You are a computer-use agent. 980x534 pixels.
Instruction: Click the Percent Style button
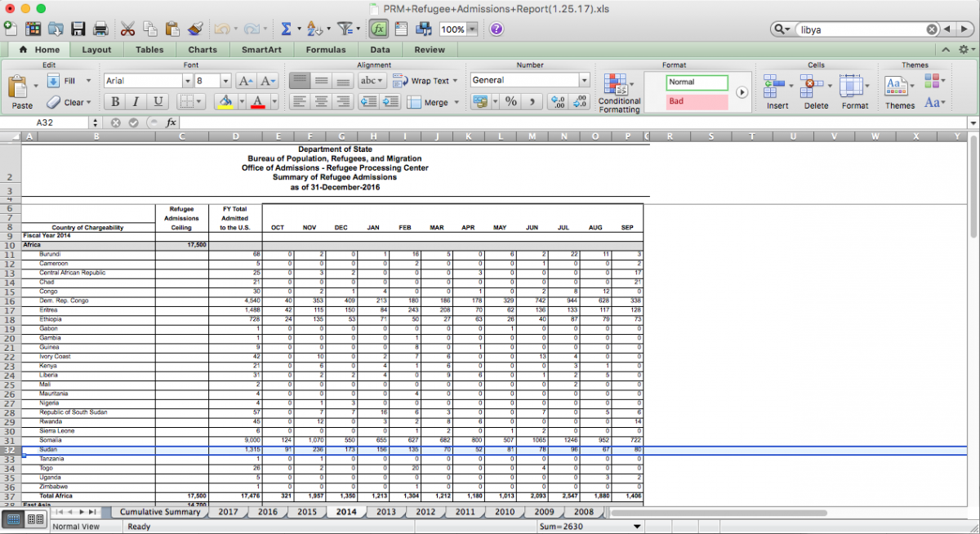(x=510, y=102)
